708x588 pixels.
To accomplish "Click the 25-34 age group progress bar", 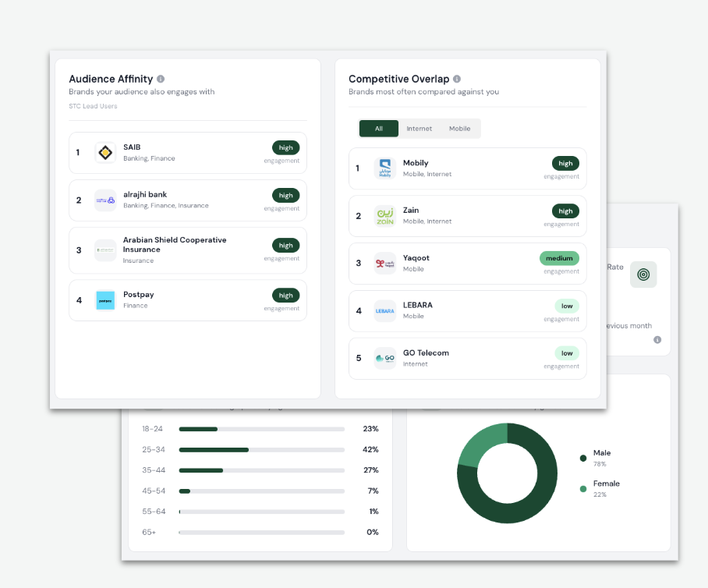I will [261, 450].
